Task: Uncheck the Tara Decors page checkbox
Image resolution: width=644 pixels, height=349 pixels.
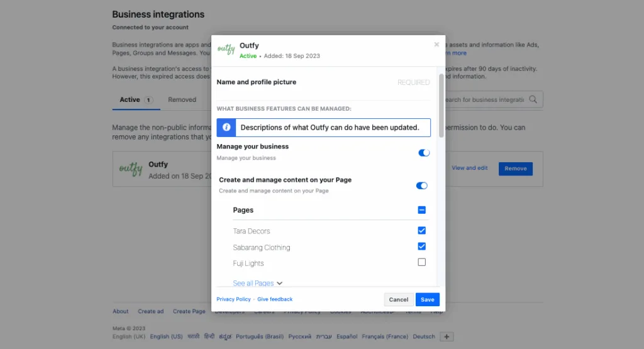Action: (421, 230)
